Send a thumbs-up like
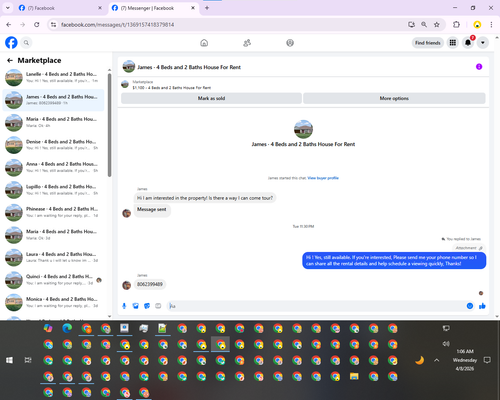The width and height of the screenshot is (500, 400). click(x=482, y=306)
